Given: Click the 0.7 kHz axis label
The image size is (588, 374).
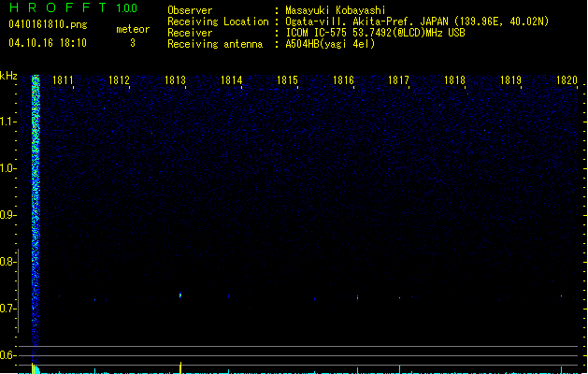Looking at the screenshot, I should pyautogui.click(x=7, y=309).
